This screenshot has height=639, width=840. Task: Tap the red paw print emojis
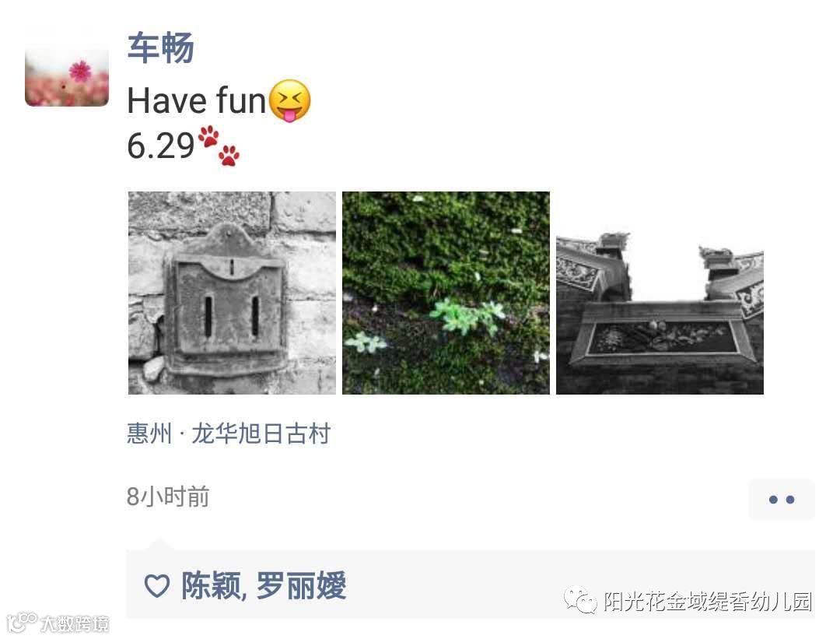[219, 146]
